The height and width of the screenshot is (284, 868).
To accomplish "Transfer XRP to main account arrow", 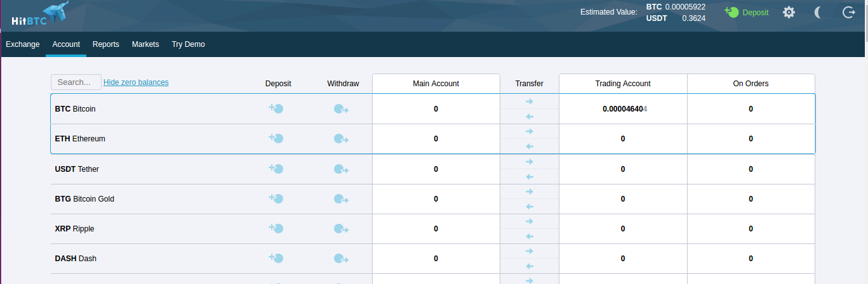I will pyautogui.click(x=530, y=236).
